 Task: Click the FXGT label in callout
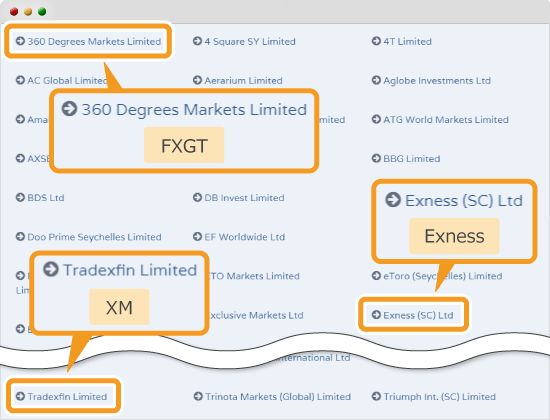(184, 145)
